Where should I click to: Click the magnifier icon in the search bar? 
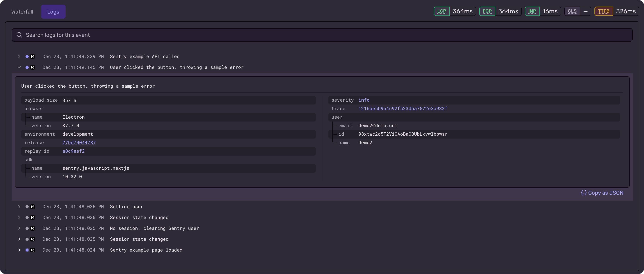pos(19,35)
